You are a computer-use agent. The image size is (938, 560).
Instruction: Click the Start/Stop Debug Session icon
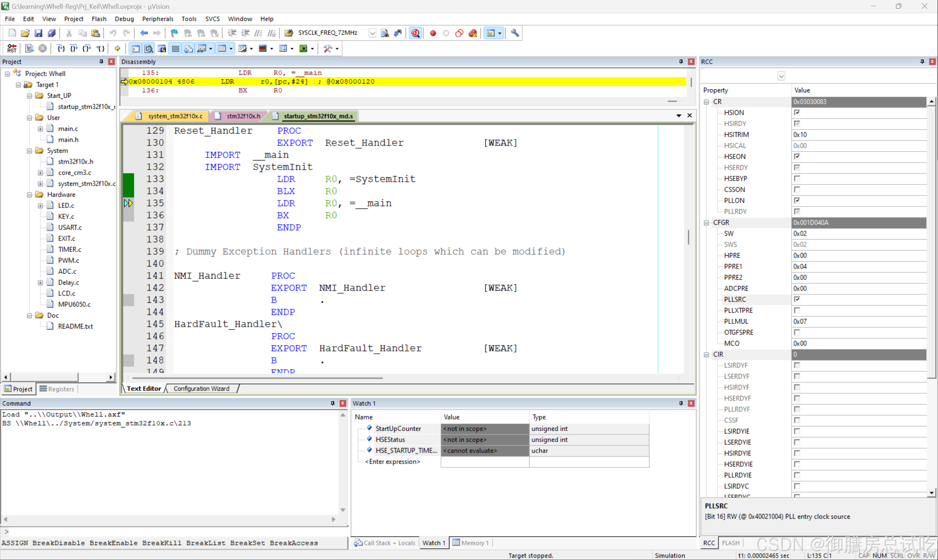click(415, 33)
